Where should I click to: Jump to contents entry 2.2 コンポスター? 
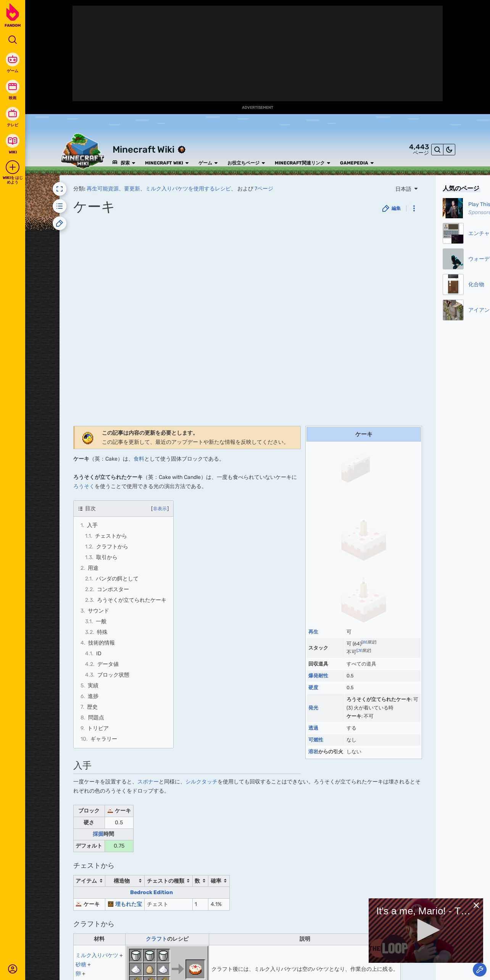click(x=107, y=589)
